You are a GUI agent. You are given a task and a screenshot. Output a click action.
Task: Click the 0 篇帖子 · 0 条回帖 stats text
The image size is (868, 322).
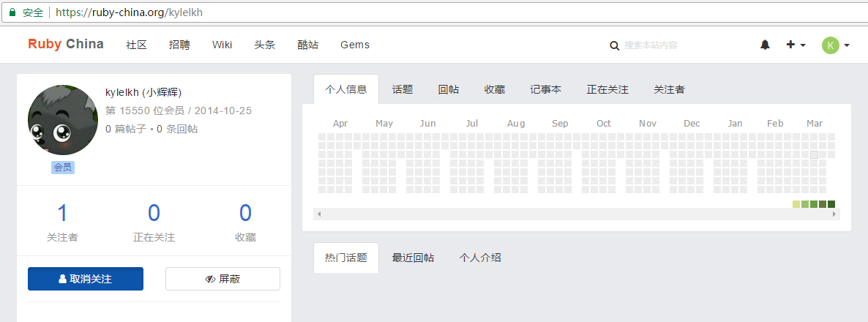(x=151, y=129)
